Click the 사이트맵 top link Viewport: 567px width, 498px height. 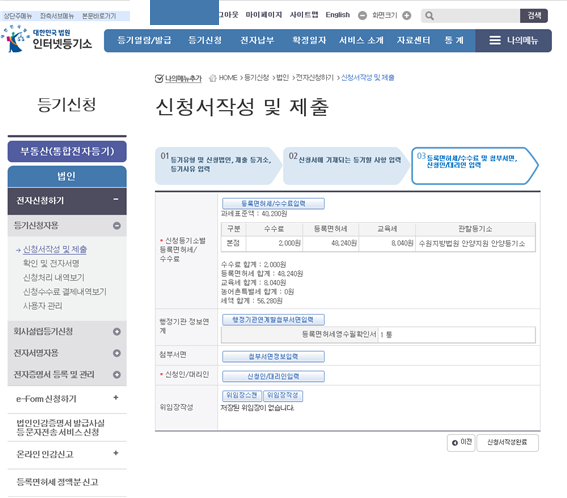[x=304, y=15]
